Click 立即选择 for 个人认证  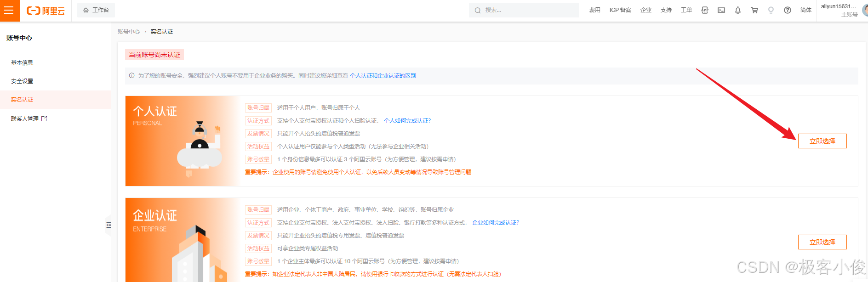[x=822, y=141]
